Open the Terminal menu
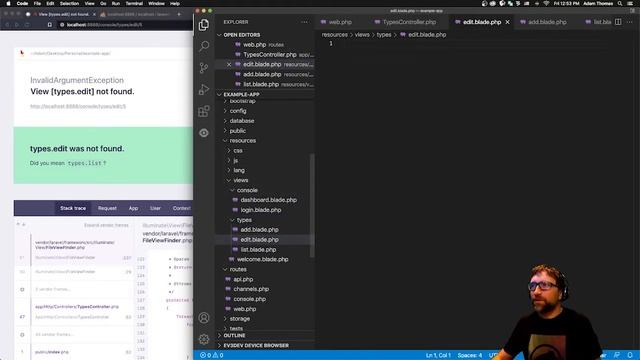 (134, 3)
